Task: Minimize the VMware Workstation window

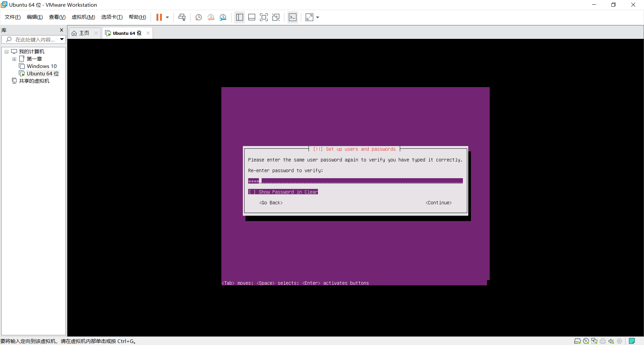Action: (594, 5)
